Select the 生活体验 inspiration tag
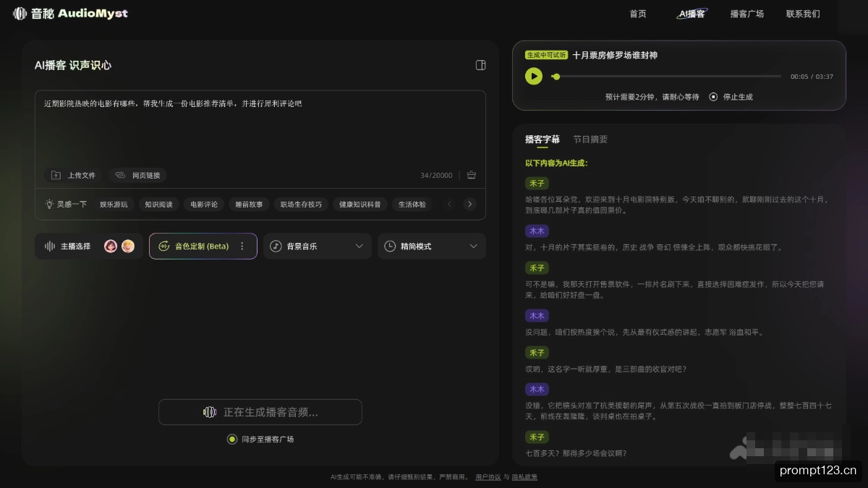This screenshot has height=488, width=868. (413, 205)
